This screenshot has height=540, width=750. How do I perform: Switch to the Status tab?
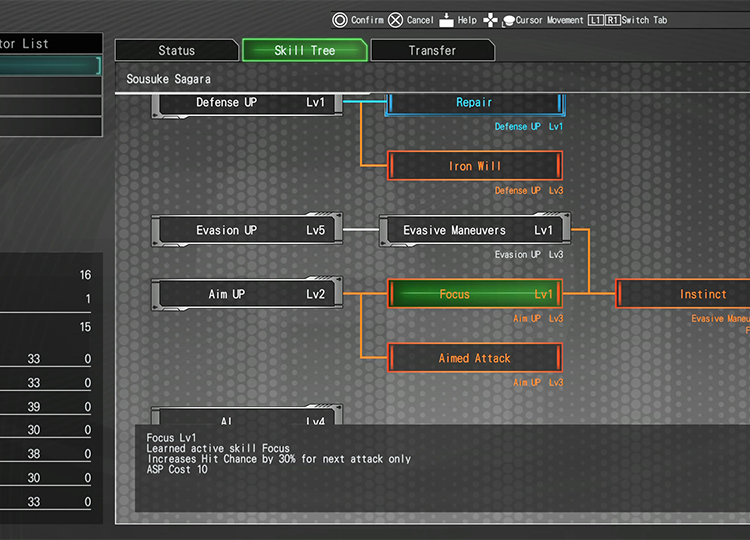177,51
